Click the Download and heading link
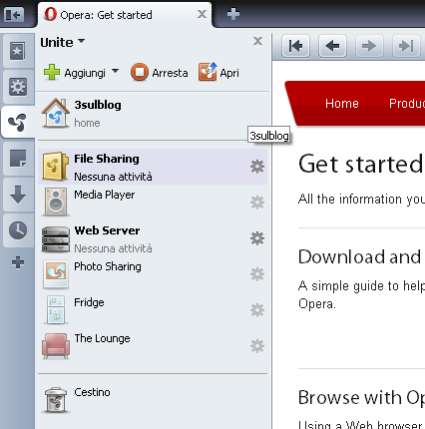This screenshot has height=429, width=425. click(x=360, y=257)
